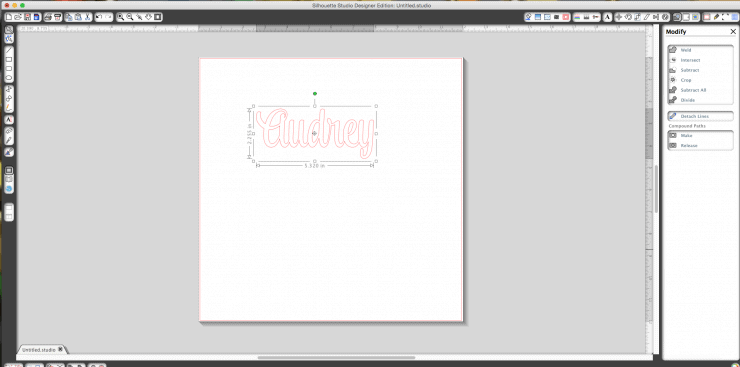Click the green rotation handle above Audrey
The width and height of the screenshot is (740, 367).
[315, 93]
